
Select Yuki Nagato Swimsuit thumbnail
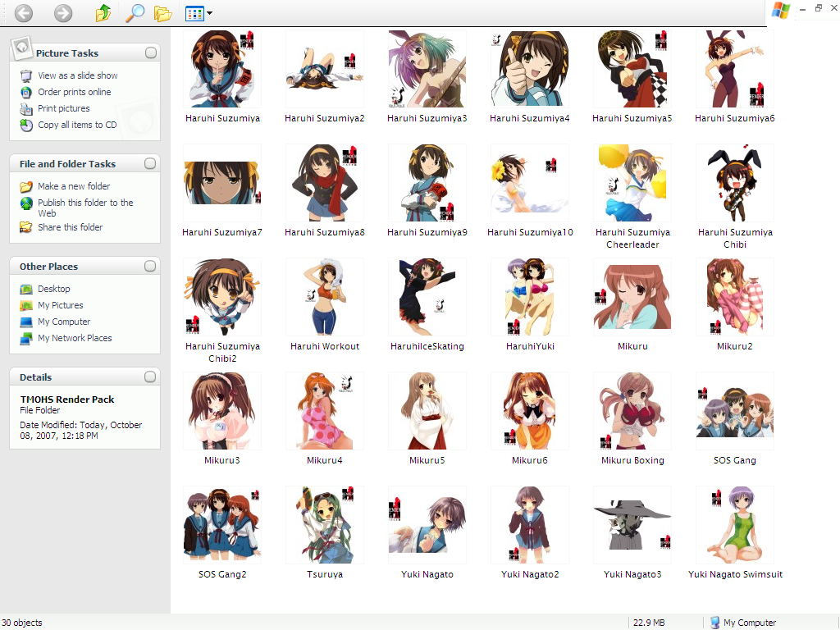734,526
